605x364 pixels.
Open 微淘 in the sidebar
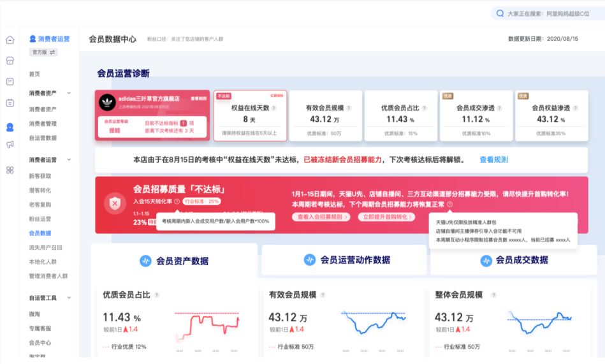(34, 314)
